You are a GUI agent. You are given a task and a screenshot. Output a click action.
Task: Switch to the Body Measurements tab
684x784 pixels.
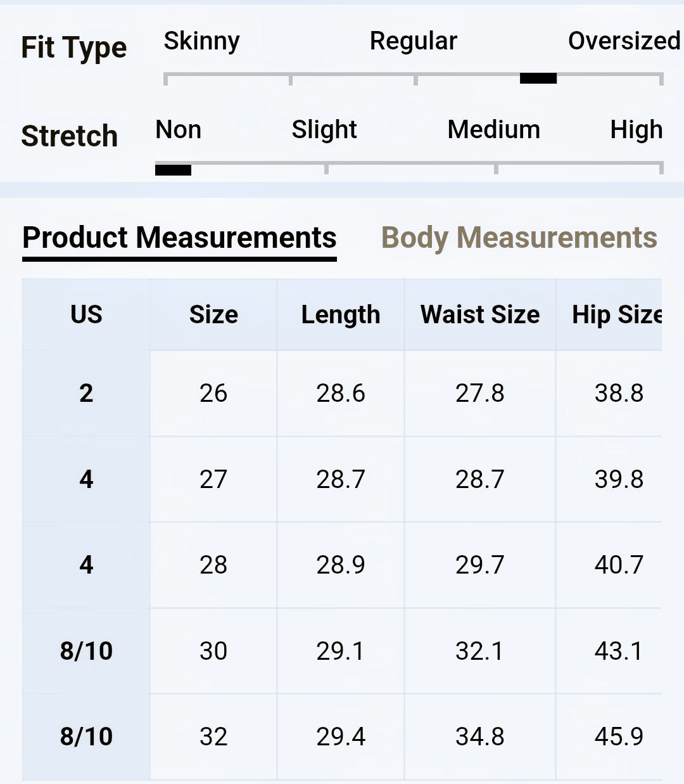519,238
